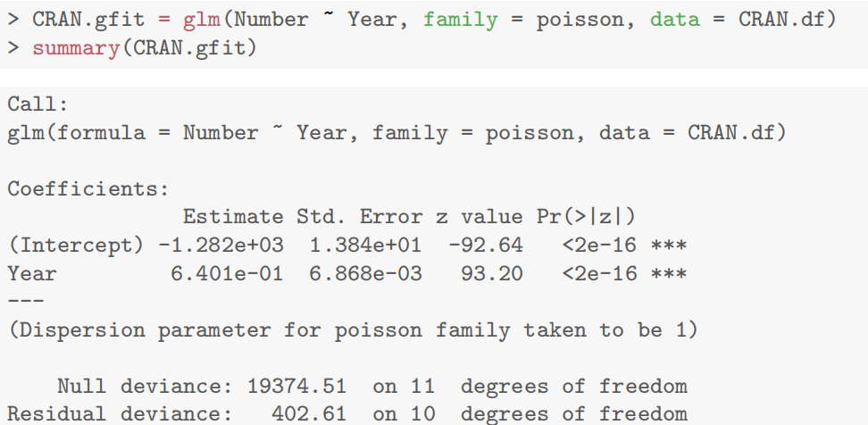Image resolution: width=868 pixels, height=425 pixels.
Task: Click the intercept z value -92.64
Action: click(485, 245)
